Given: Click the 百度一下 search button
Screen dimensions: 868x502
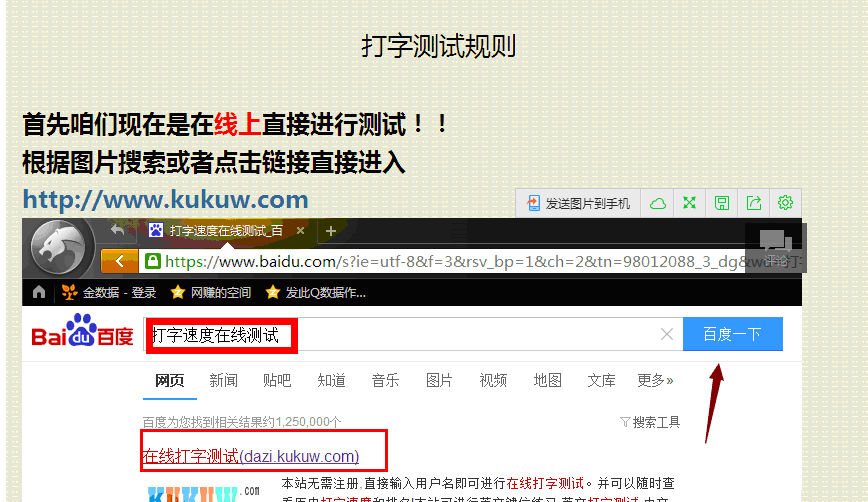Looking at the screenshot, I should (x=733, y=334).
